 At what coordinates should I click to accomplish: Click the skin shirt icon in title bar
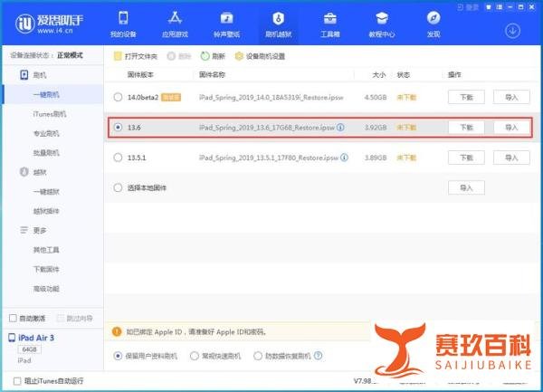point(489,7)
